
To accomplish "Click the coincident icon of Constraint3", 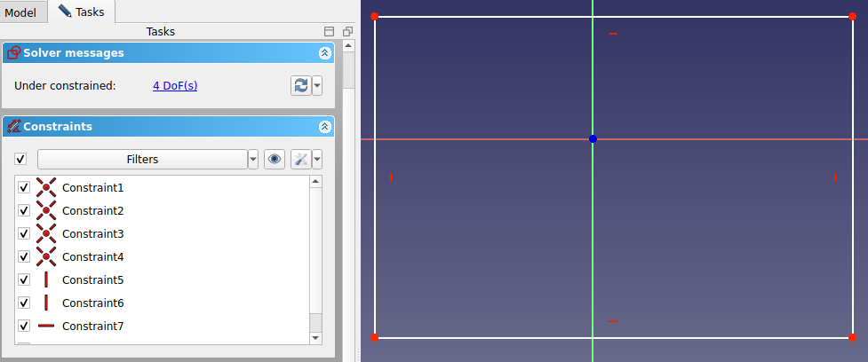I will click(x=46, y=233).
